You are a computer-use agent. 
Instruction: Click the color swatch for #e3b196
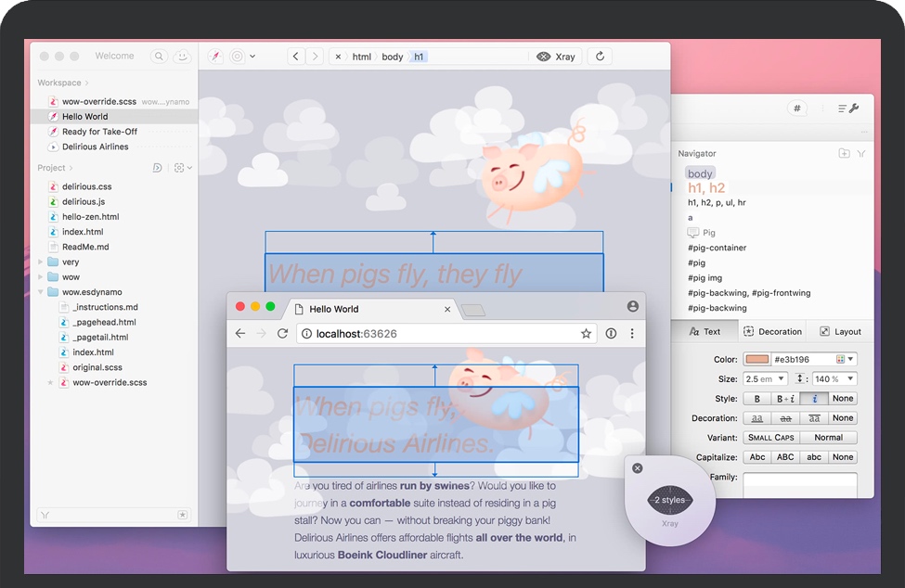coord(756,360)
